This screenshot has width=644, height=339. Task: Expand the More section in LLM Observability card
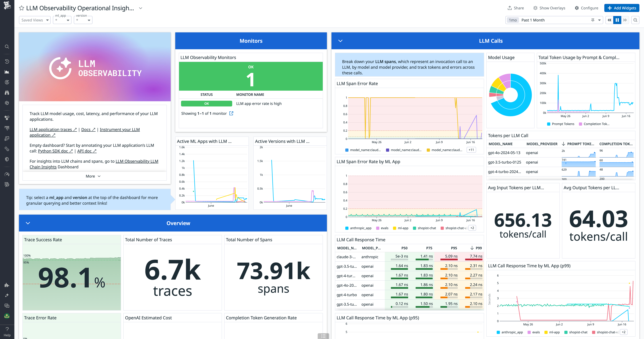point(93,176)
